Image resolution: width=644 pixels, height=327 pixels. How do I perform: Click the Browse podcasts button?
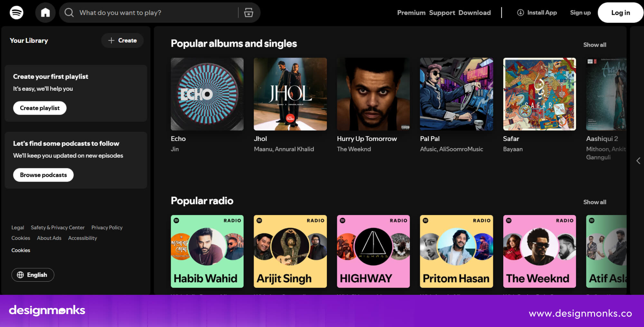[x=43, y=175]
